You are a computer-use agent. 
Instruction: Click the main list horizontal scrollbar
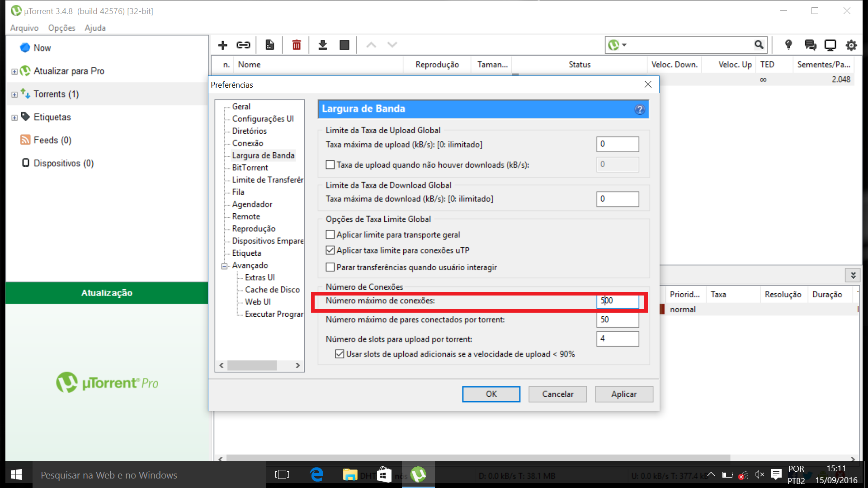point(478,458)
